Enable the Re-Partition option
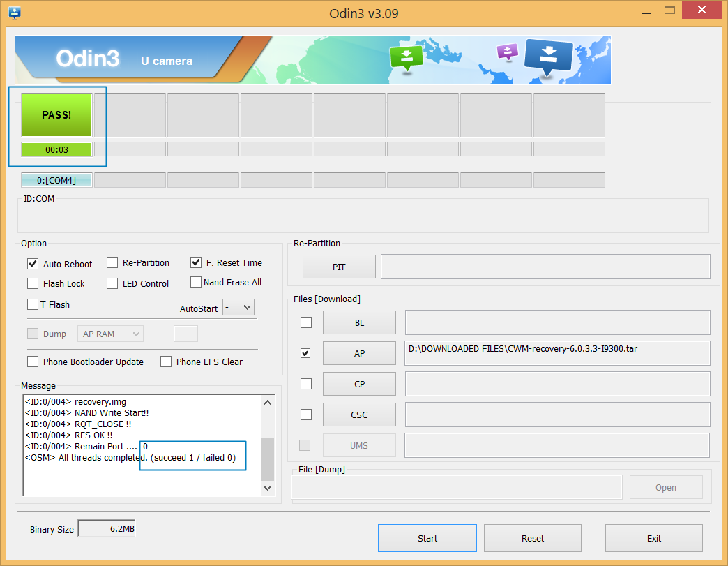728x566 pixels. [x=112, y=262]
